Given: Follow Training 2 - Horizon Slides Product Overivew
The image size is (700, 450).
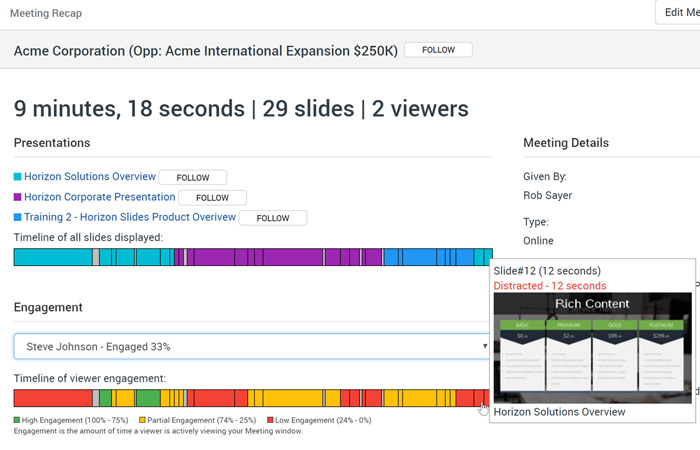Looking at the screenshot, I should [x=273, y=218].
